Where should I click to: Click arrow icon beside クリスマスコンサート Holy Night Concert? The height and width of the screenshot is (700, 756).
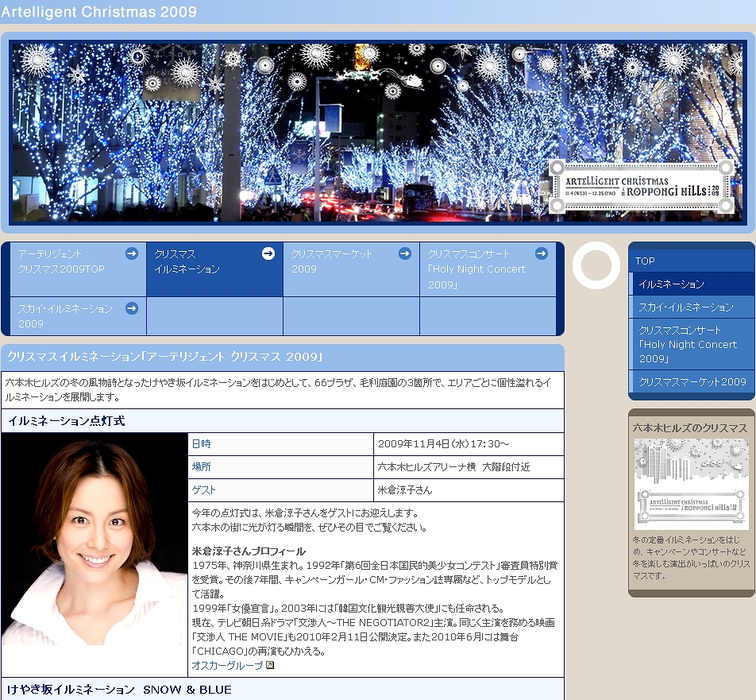542,253
